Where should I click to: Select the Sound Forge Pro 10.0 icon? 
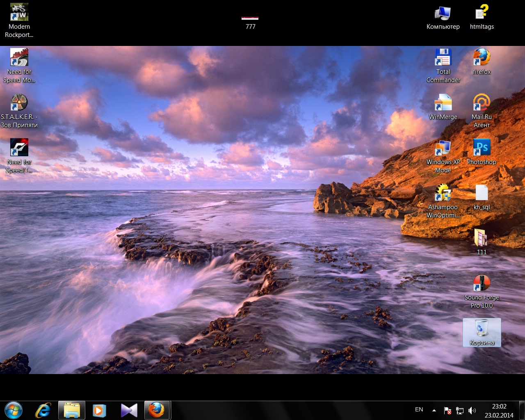coord(482,283)
